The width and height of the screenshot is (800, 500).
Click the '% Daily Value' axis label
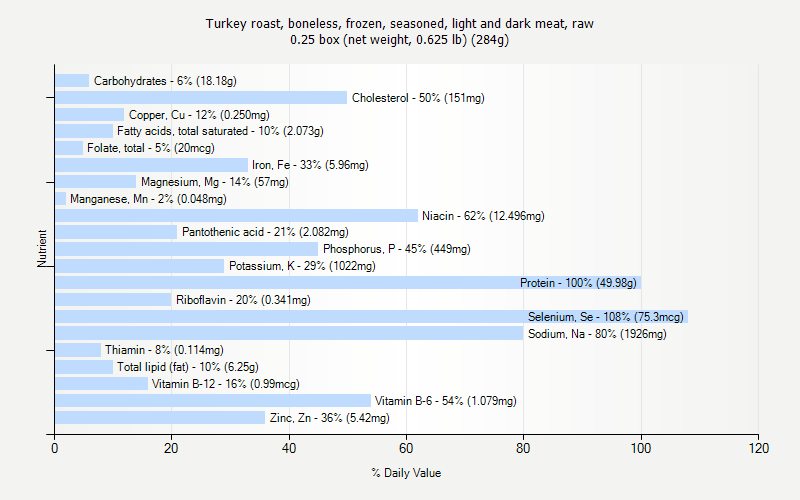click(x=406, y=473)
